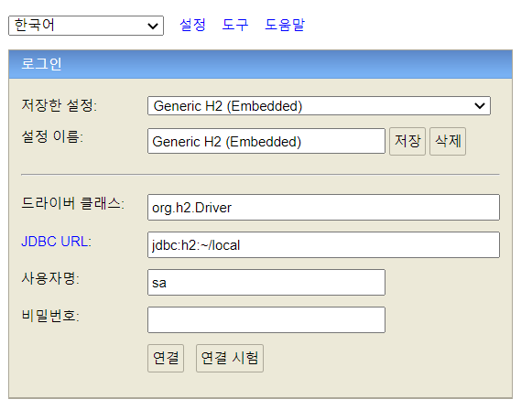This screenshot has width=532, height=410.
Task: Click the 연결 connect button
Action: pyautogui.click(x=166, y=358)
